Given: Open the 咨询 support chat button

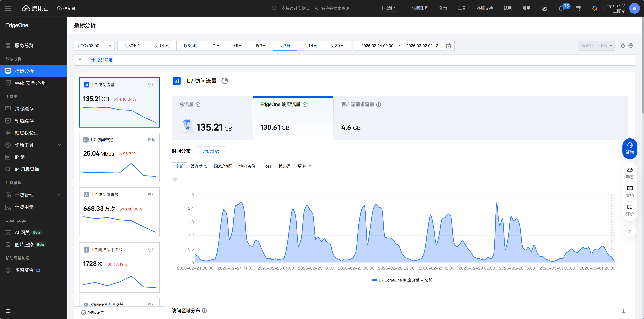Looking at the screenshot, I should click(x=630, y=148).
